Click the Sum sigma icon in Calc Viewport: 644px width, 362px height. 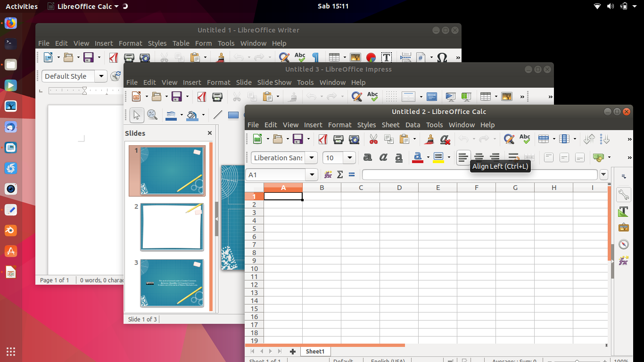pos(340,175)
